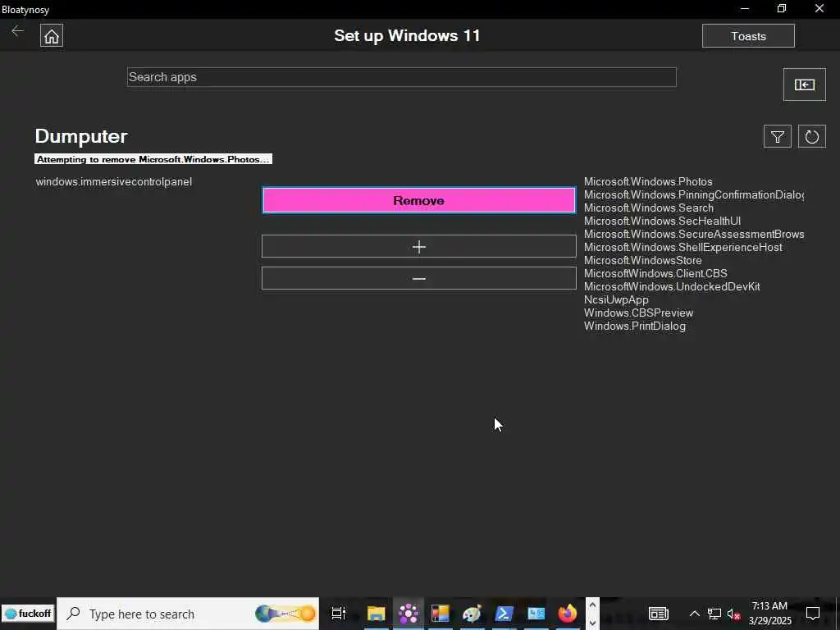Open PowerShell from taskbar
Screen dimensions: 840x630
504,614
